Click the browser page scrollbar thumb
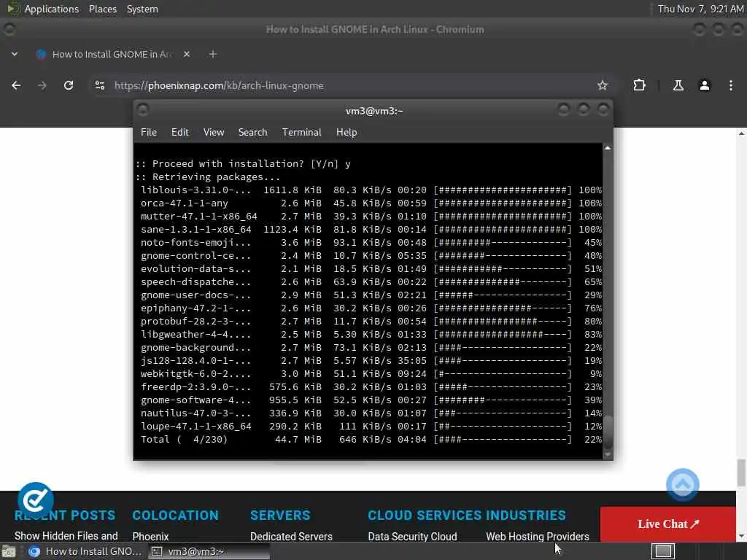 tap(741, 472)
